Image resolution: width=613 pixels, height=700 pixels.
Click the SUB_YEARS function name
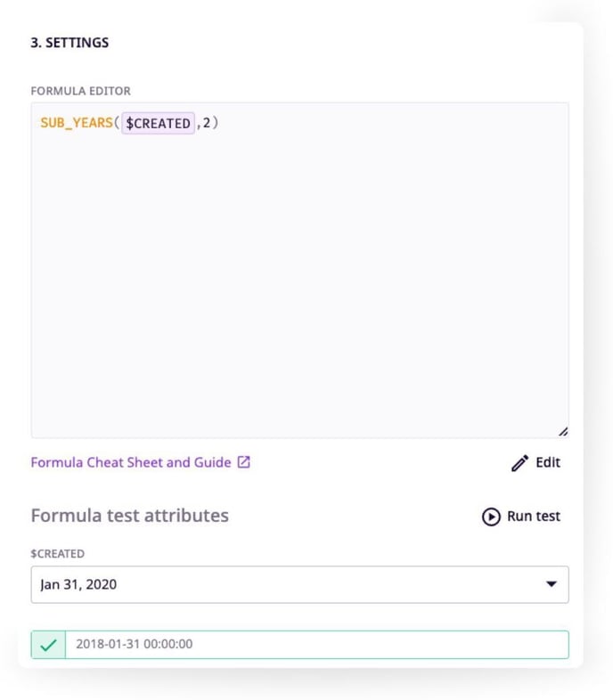point(77,123)
